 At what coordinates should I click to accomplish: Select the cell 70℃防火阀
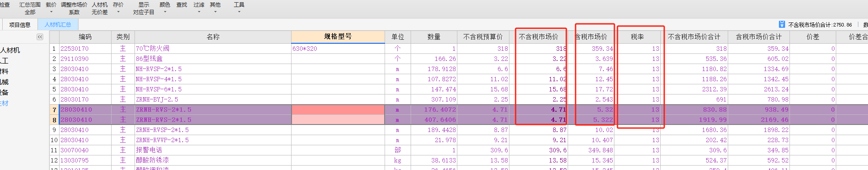(213, 49)
